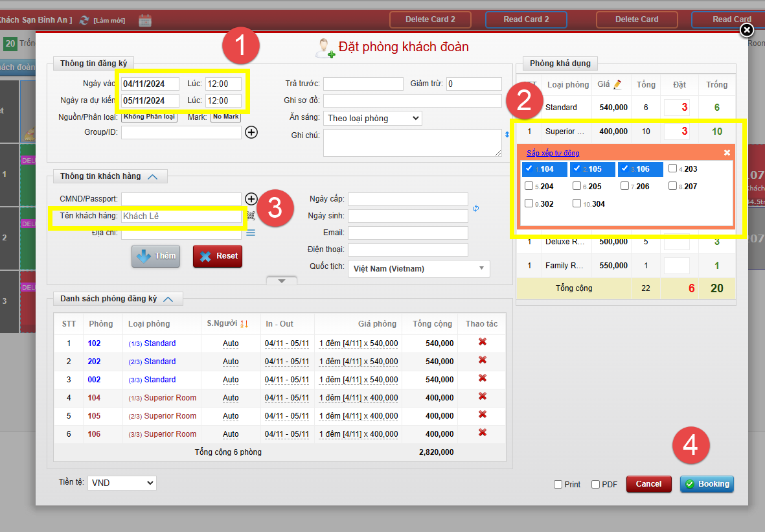The height and width of the screenshot is (532, 765).
Task: Click the refresh icon beside Làm mới
Action: pyautogui.click(x=84, y=20)
